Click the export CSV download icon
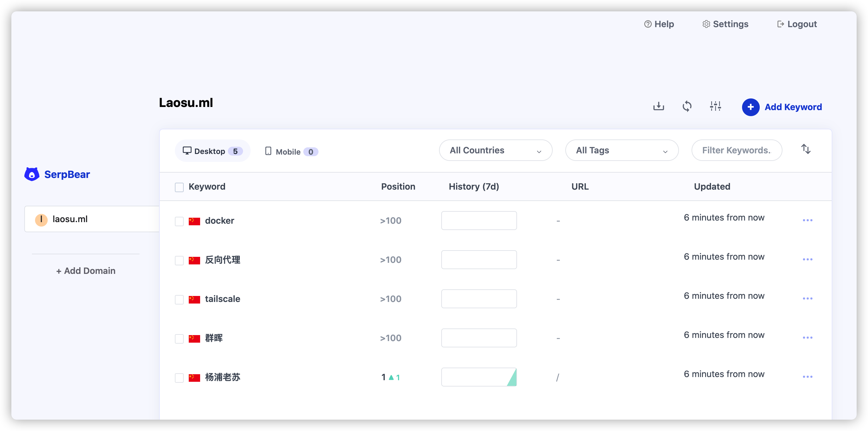Viewport: 868px width, 431px height. point(658,106)
